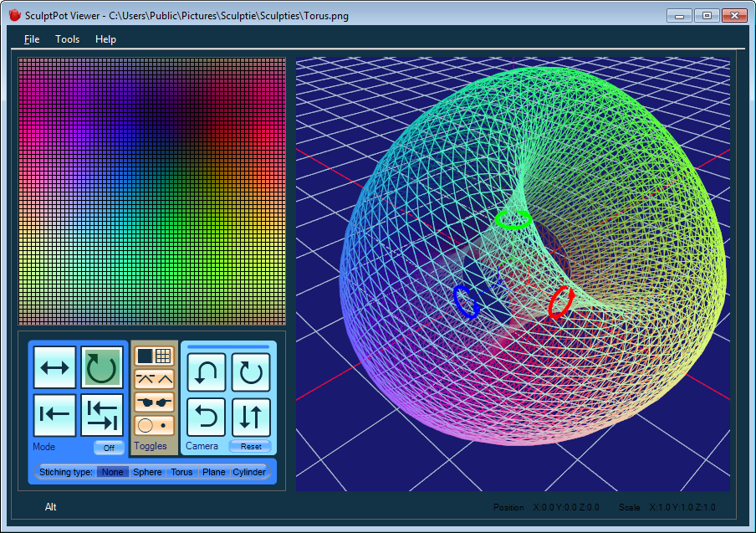Viewport: 756px width, 533px height.
Task: Click the Mode Off button
Action: coord(109,448)
